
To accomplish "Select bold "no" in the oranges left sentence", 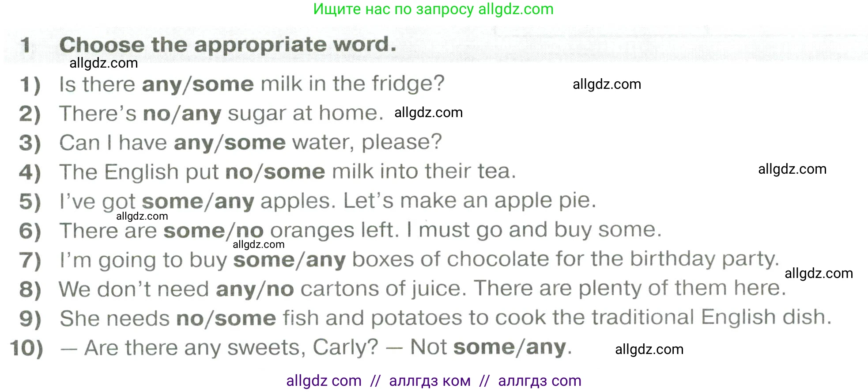I will [x=250, y=231].
